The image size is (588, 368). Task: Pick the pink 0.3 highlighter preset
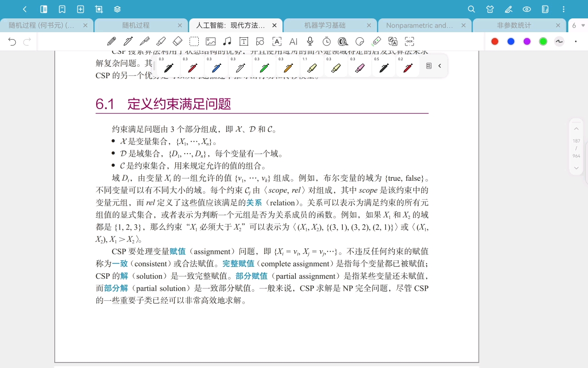pyautogui.click(x=360, y=66)
